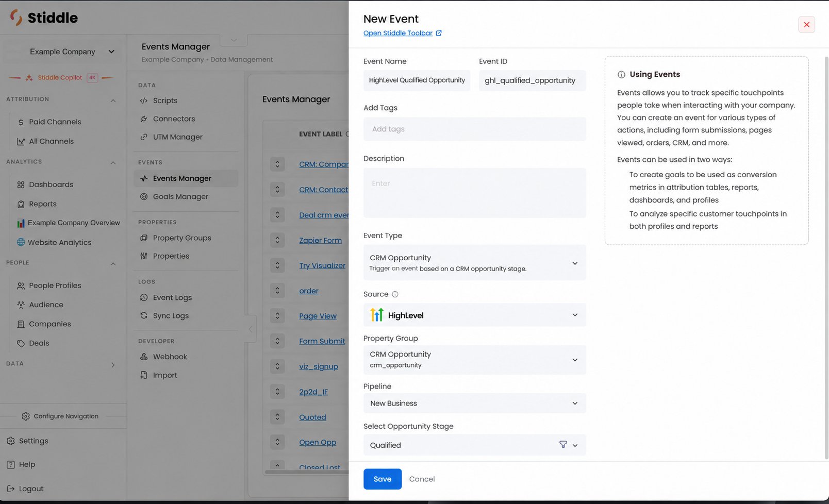This screenshot has width=829, height=504.
Task: Click the Sync Logs refresh icon
Action: 144,315
